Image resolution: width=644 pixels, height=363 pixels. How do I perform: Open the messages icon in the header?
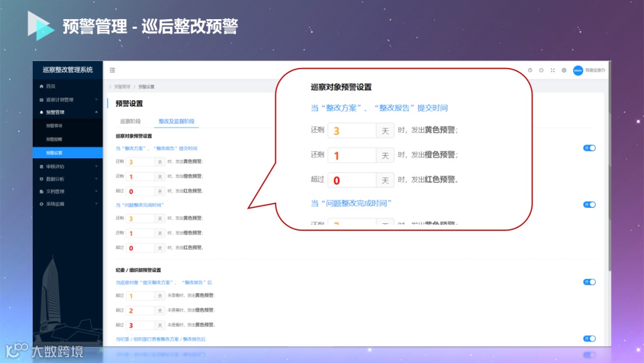(x=541, y=70)
